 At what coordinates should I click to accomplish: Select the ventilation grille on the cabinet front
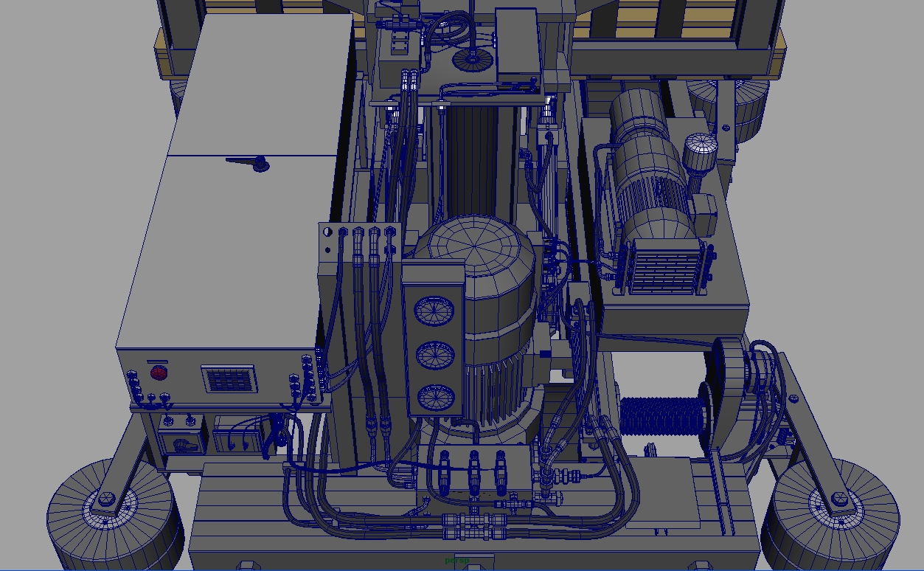[229, 380]
